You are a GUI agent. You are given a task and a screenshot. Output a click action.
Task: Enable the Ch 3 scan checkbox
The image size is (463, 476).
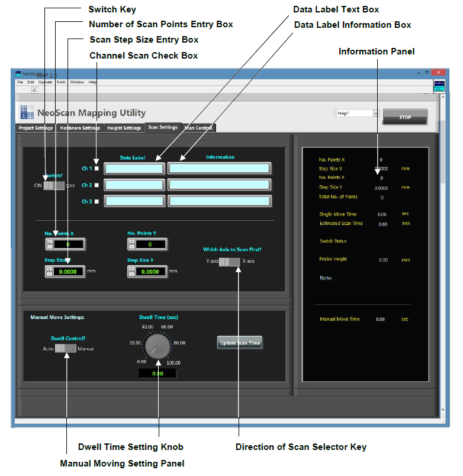[x=97, y=201]
